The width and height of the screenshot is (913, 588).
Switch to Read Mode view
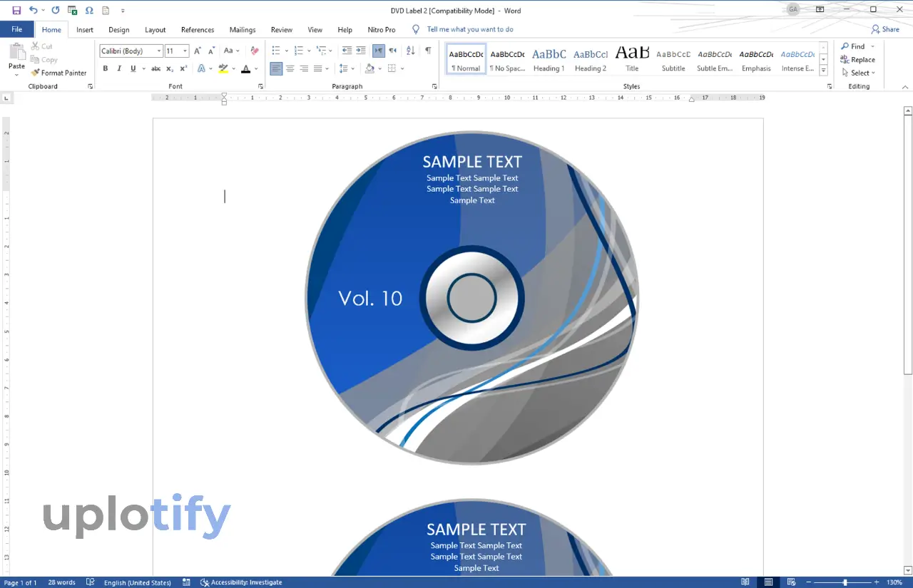pos(745,582)
